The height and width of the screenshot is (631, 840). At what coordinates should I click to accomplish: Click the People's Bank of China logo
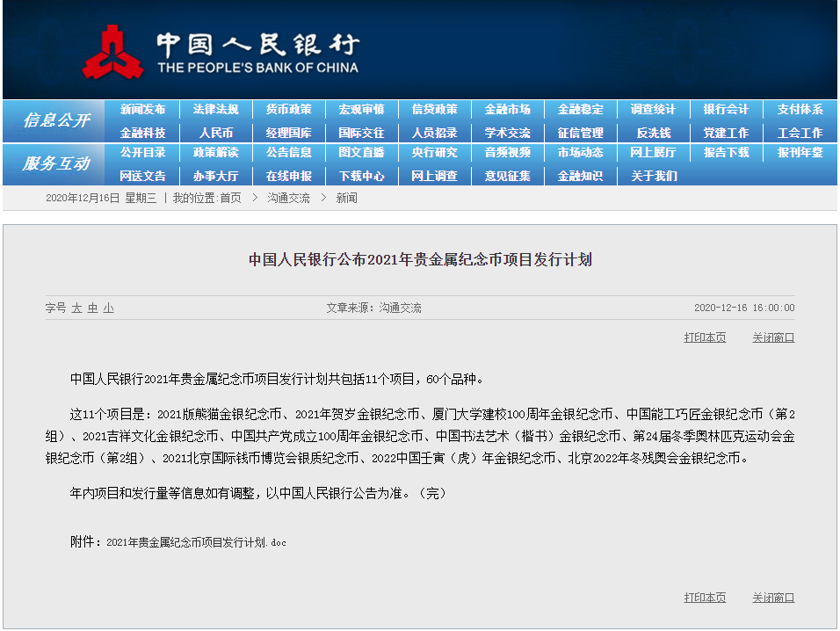[x=221, y=52]
